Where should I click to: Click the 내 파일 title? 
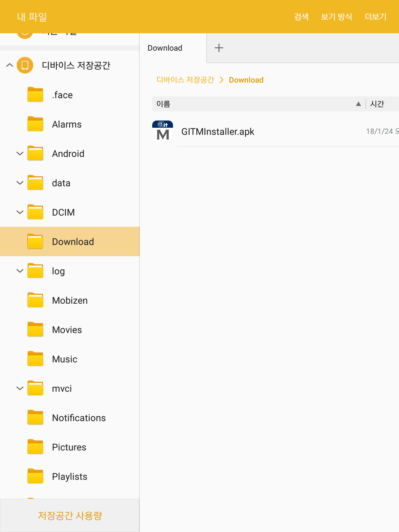click(x=32, y=17)
